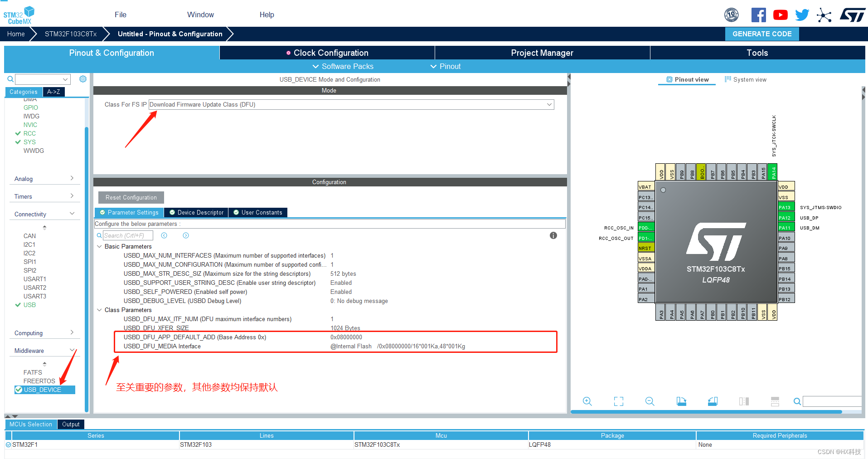Click the ST logo
This screenshot has height=459, width=868.
pos(852,15)
